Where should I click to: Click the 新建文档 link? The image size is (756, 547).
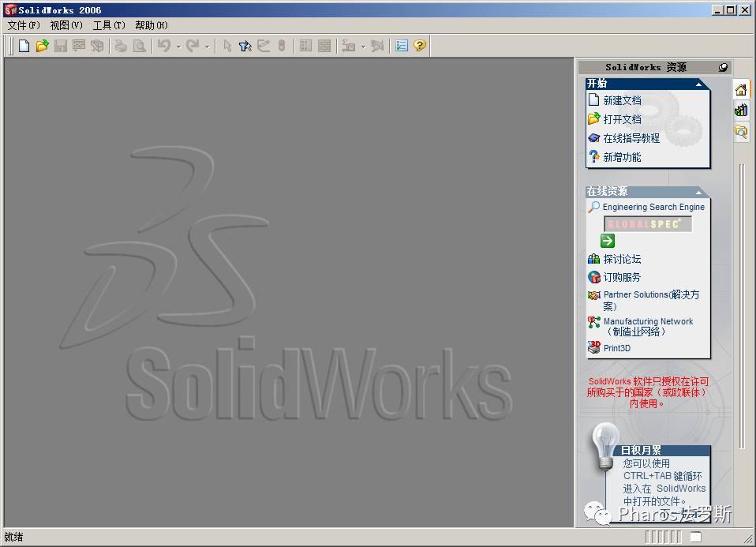pyautogui.click(x=622, y=100)
